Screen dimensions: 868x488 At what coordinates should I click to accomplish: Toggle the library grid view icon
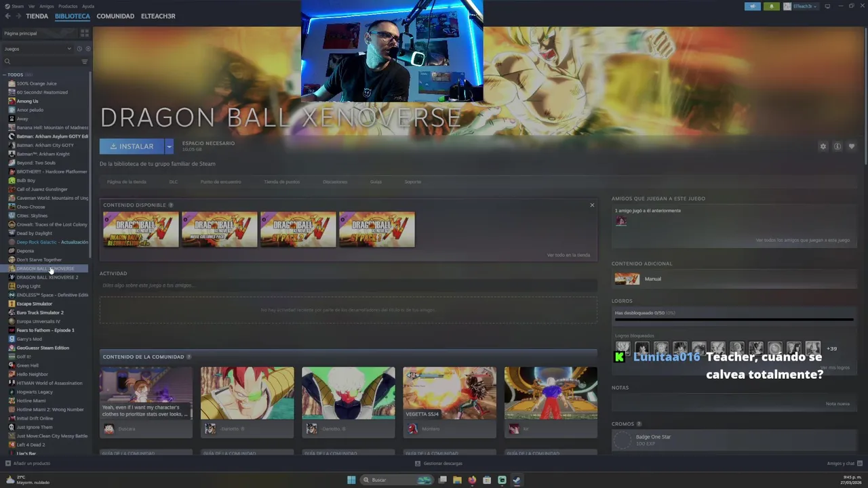tap(85, 33)
